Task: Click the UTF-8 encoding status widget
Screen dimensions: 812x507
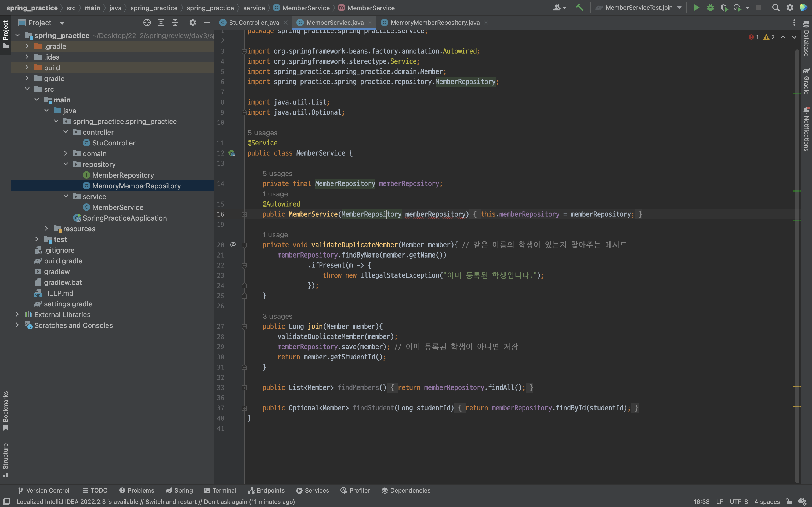Action: [x=738, y=502]
